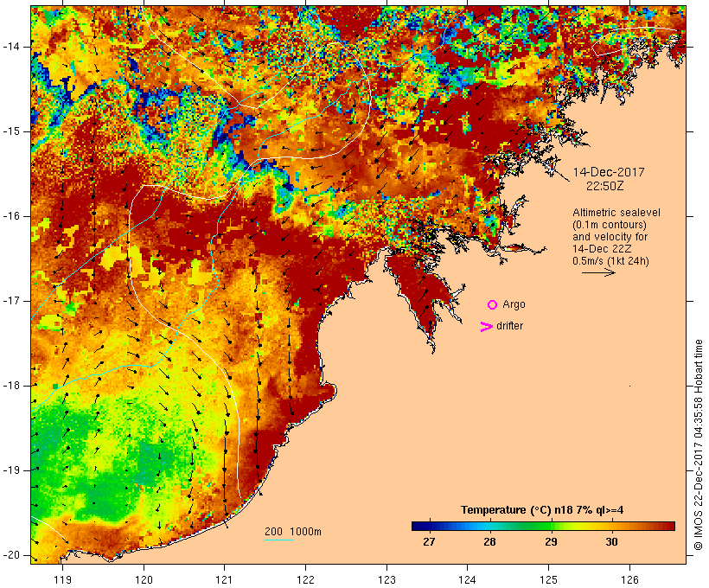This screenshot has width=709, height=588.
Task: Click latitude axis label -16
Action: click(11, 216)
